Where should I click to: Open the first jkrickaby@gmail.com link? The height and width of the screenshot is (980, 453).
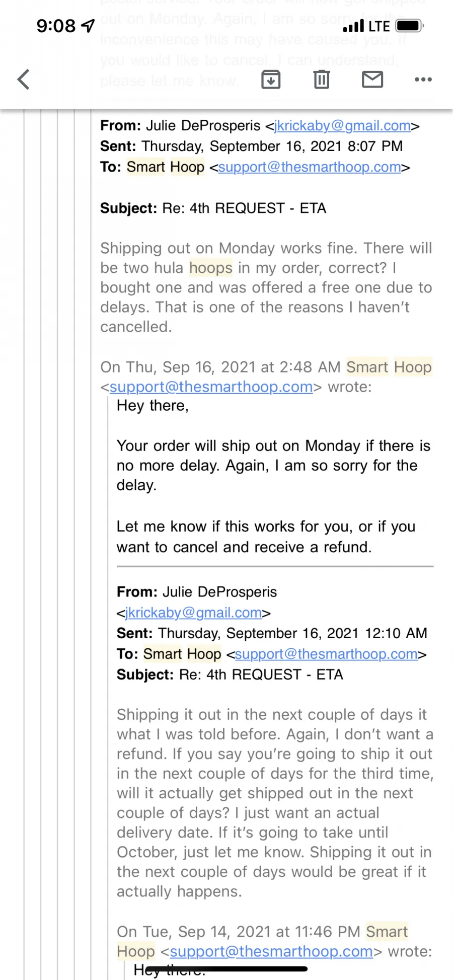pos(342,126)
